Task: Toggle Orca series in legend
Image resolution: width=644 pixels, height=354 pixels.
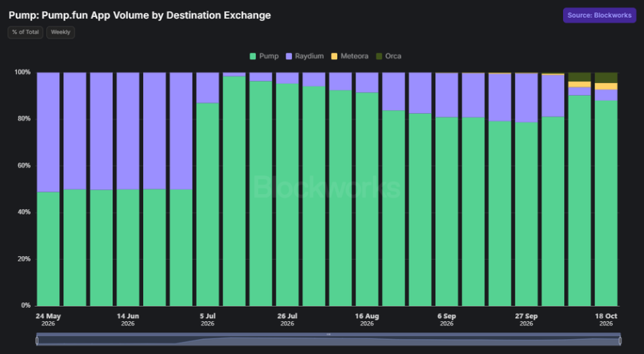Action: [389, 56]
